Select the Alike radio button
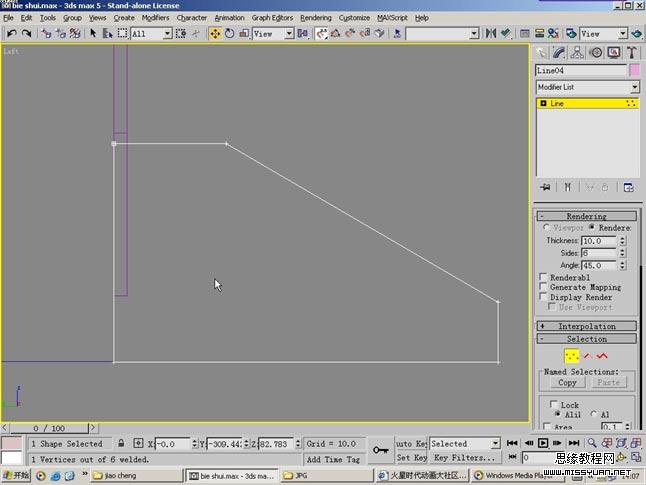The height and width of the screenshot is (485, 646). tap(557, 414)
